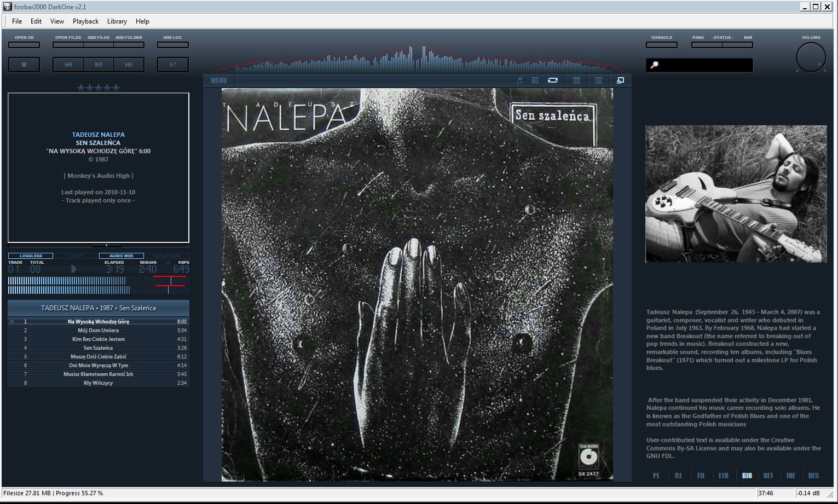Open the Console button
The height and width of the screenshot is (504, 838).
[x=662, y=45]
